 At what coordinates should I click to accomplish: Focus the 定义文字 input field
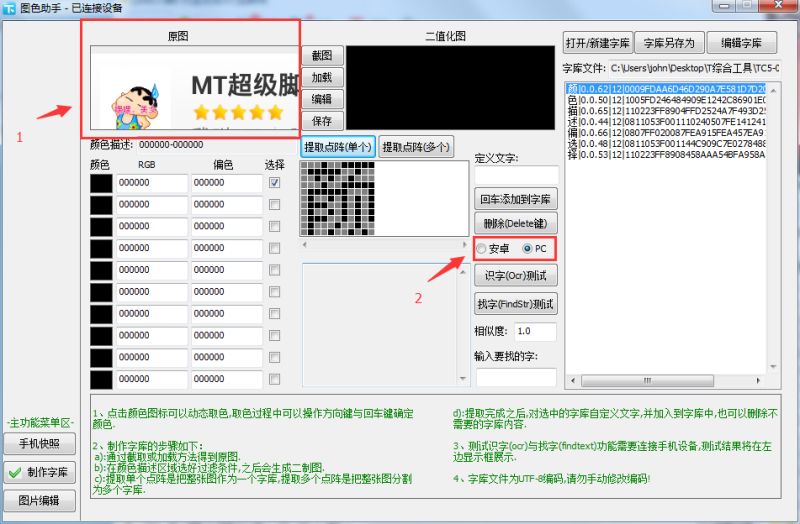(x=516, y=176)
